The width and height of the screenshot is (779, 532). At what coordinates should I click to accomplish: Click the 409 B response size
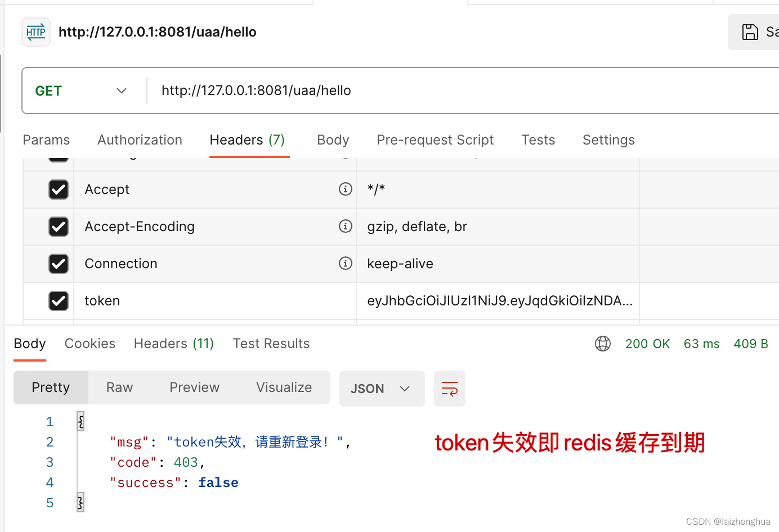coord(751,344)
